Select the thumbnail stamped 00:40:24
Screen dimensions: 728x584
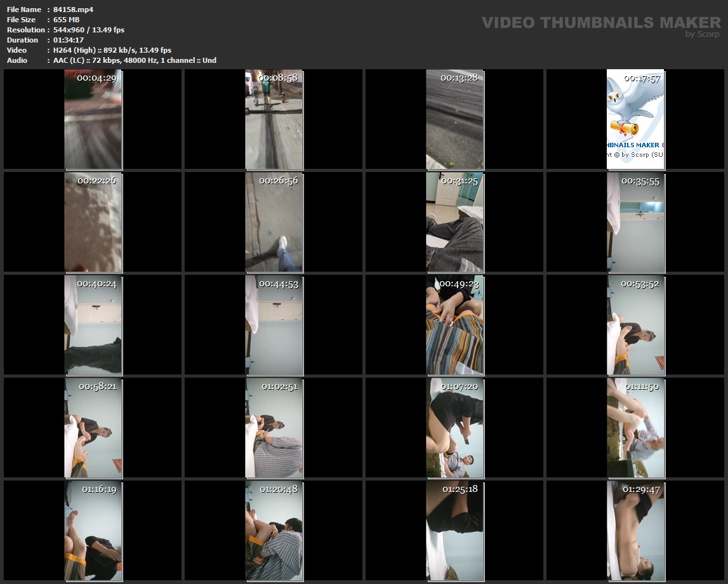(x=93, y=325)
